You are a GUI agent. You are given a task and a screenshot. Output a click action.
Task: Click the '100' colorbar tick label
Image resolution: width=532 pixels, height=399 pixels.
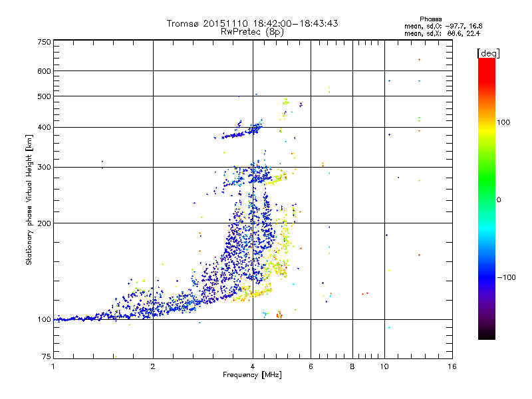pos(503,122)
